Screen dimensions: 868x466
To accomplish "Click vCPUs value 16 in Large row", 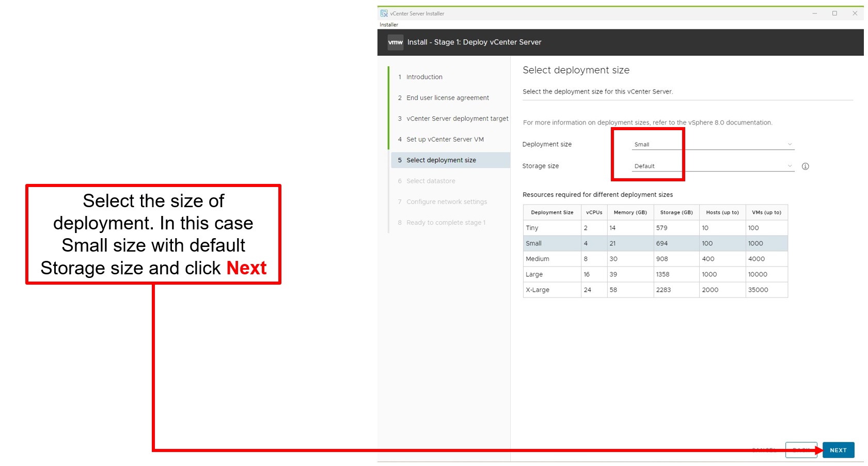I will (x=594, y=274).
